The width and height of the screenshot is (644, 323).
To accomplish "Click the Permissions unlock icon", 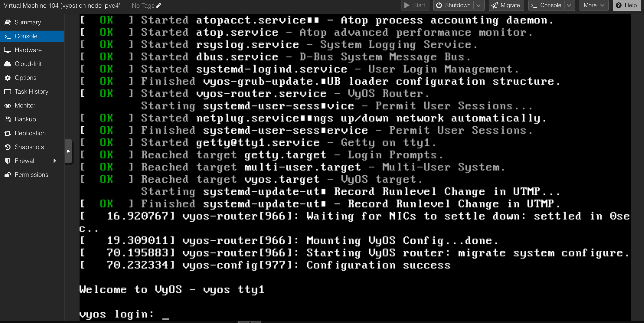I will (8, 175).
